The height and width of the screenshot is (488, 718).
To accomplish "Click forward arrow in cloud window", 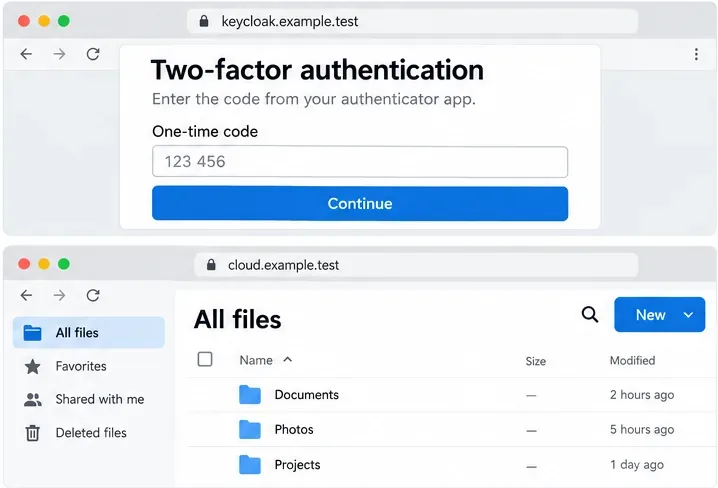I will [x=59, y=295].
